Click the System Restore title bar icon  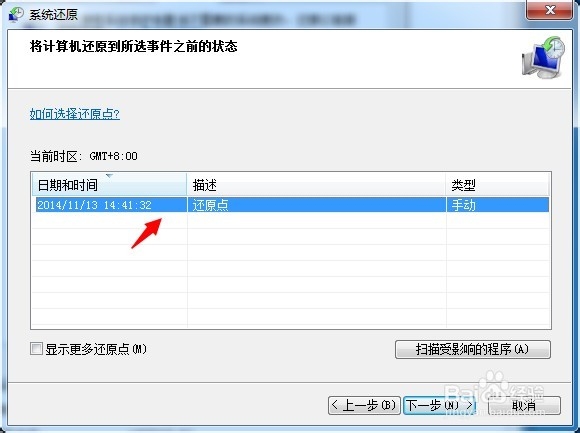[15, 14]
